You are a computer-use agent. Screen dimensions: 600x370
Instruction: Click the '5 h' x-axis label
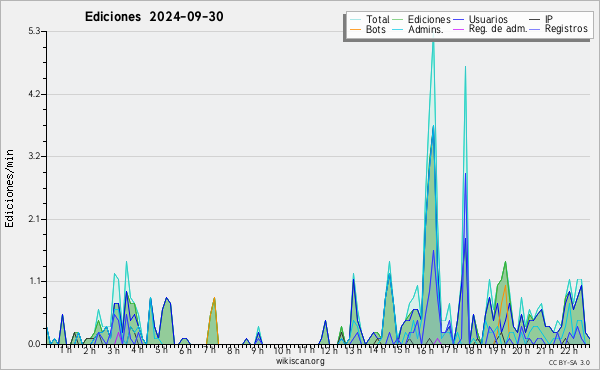click(161, 350)
